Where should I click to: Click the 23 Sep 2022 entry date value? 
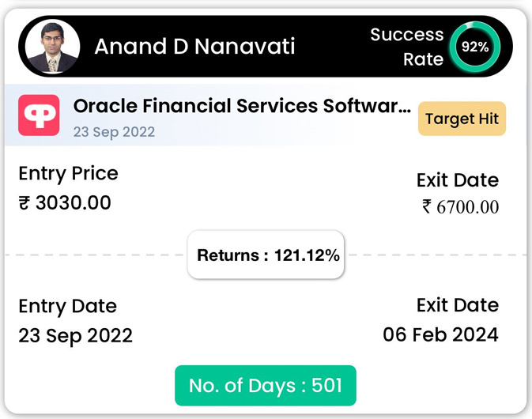pyautogui.click(x=75, y=336)
